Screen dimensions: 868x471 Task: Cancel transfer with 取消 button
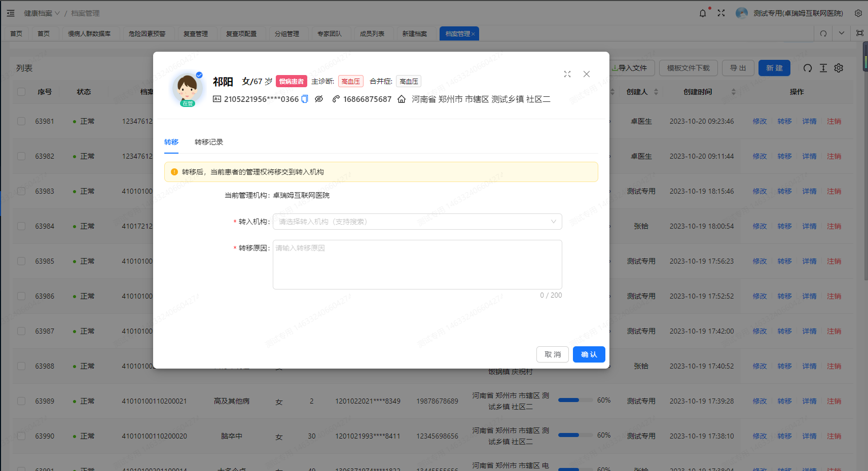(x=553, y=354)
